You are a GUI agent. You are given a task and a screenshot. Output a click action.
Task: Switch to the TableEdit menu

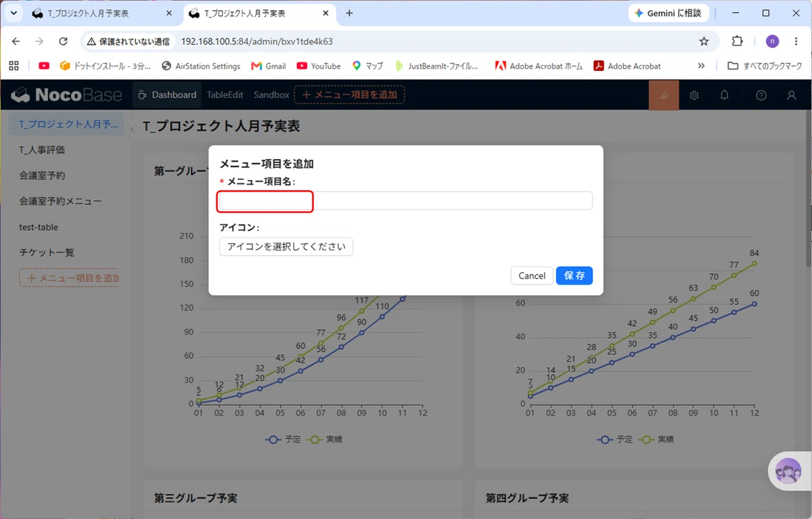(x=225, y=95)
